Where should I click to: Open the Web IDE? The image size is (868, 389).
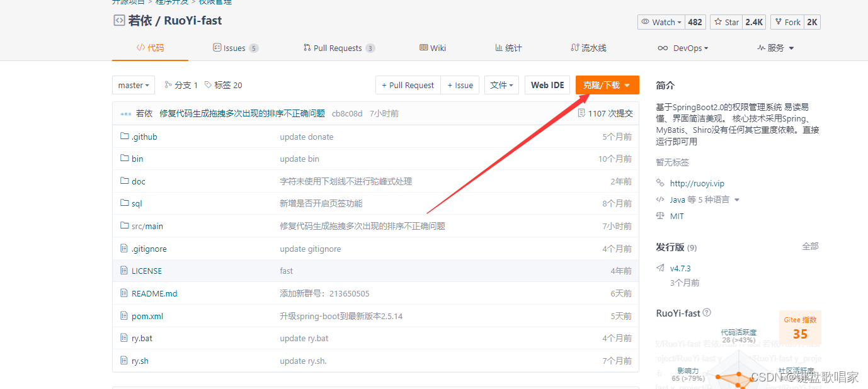547,85
